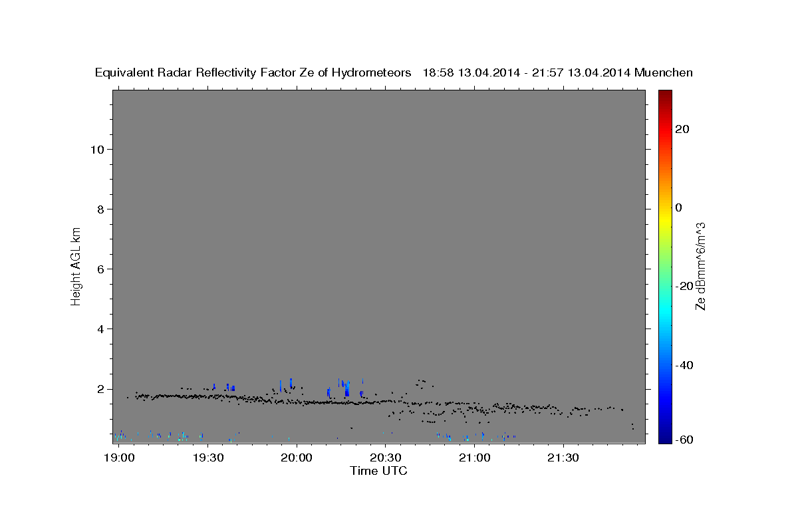Click the colorbar tick label -20
Screen dimensions: 798x532
tap(684, 286)
